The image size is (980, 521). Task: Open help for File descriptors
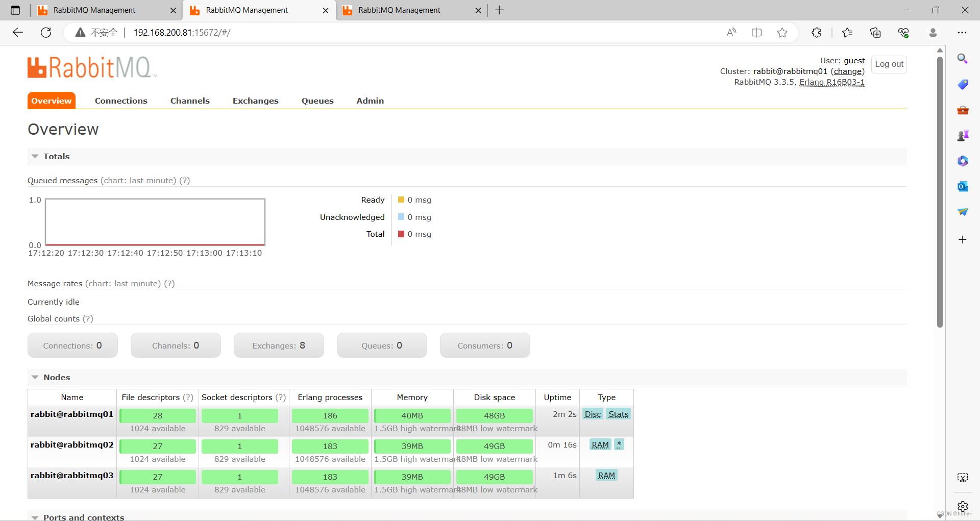(188, 398)
